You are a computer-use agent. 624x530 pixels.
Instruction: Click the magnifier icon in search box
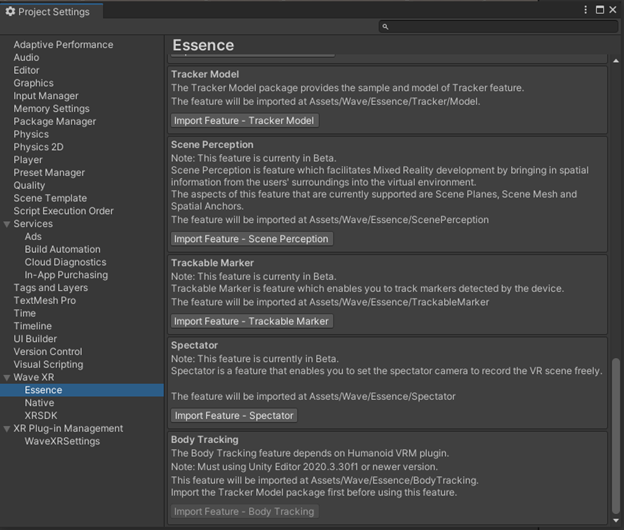pyautogui.click(x=386, y=27)
